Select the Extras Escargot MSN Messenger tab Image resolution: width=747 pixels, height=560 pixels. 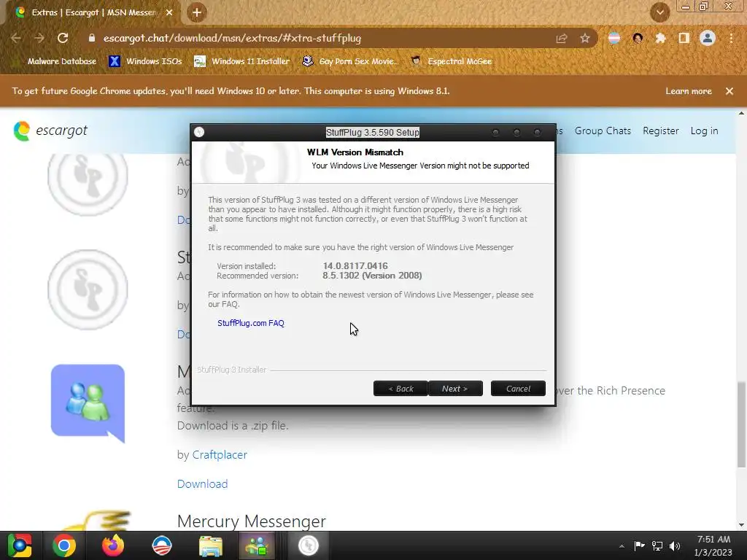[x=90, y=12]
